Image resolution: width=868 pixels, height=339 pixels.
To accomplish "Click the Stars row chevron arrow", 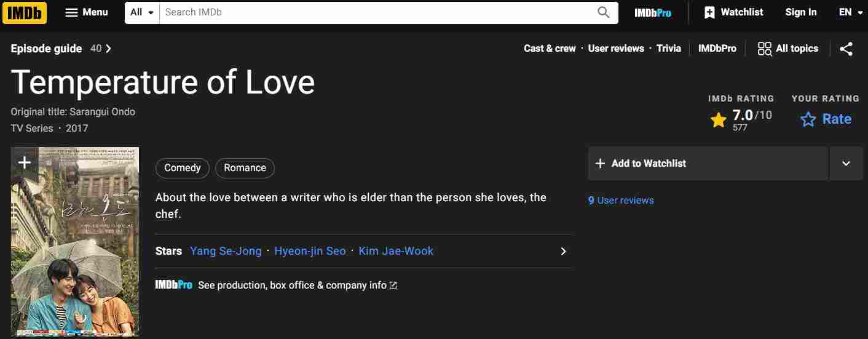I will (x=563, y=251).
